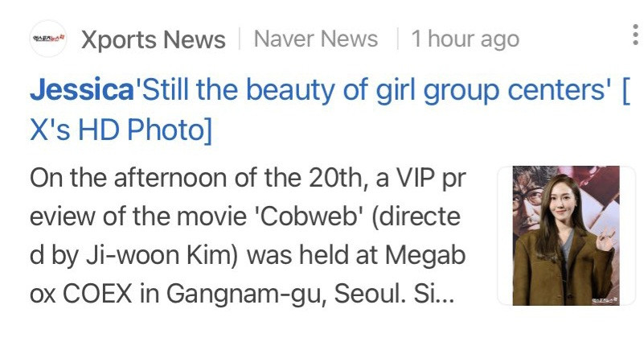This screenshot has height=342, width=644.
Task: Click the bold 'Jessica' headline word
Action: [x=82, y=89]
